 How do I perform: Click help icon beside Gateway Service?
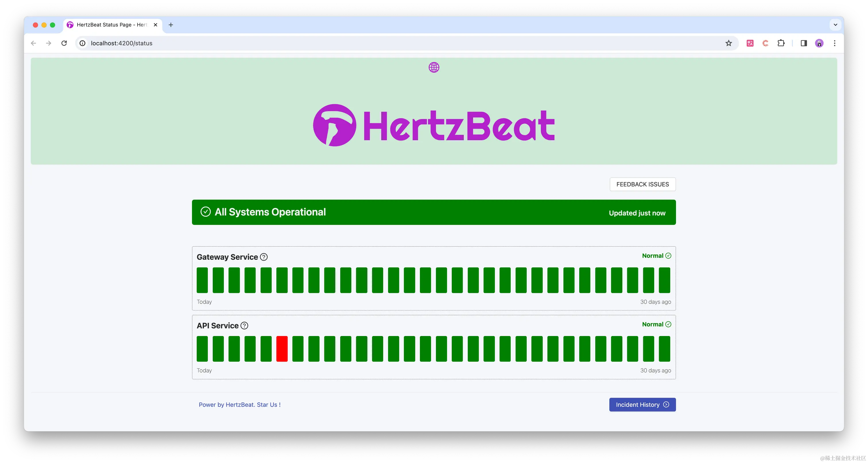pos(264,257)
